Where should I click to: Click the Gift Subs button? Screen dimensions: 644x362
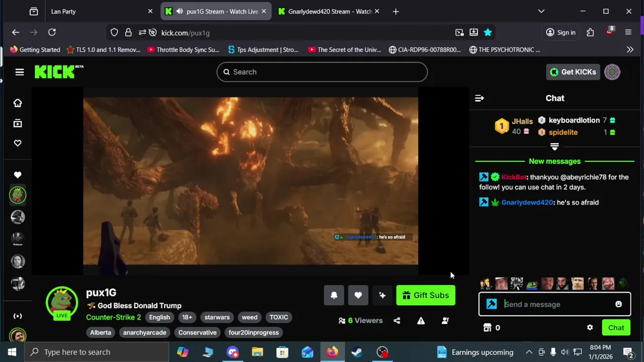click(426, 295)
